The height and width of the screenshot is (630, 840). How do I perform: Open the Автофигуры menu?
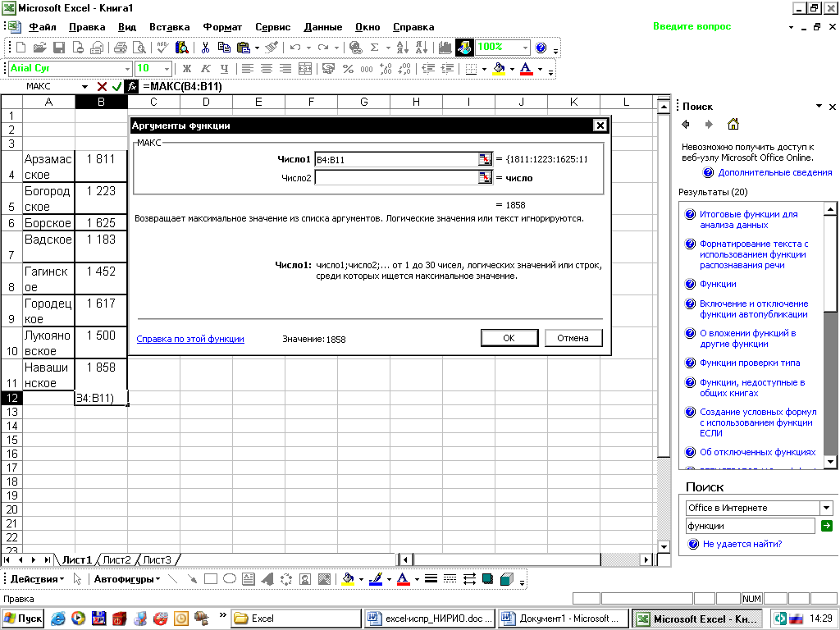tap(127, 579)
